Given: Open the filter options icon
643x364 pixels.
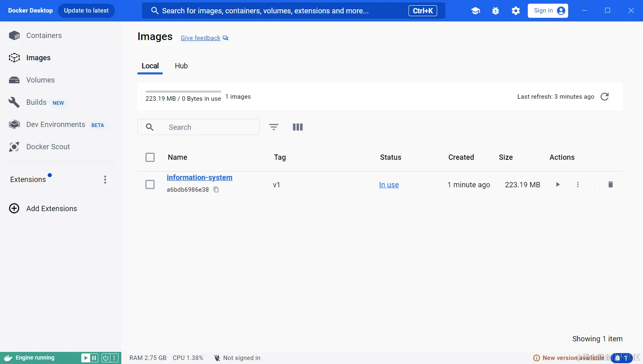Looking at the screenshot, I should click(274, 127).
